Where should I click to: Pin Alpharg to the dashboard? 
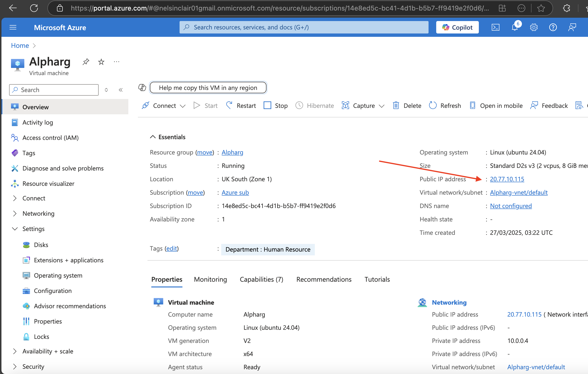(86, 62)
